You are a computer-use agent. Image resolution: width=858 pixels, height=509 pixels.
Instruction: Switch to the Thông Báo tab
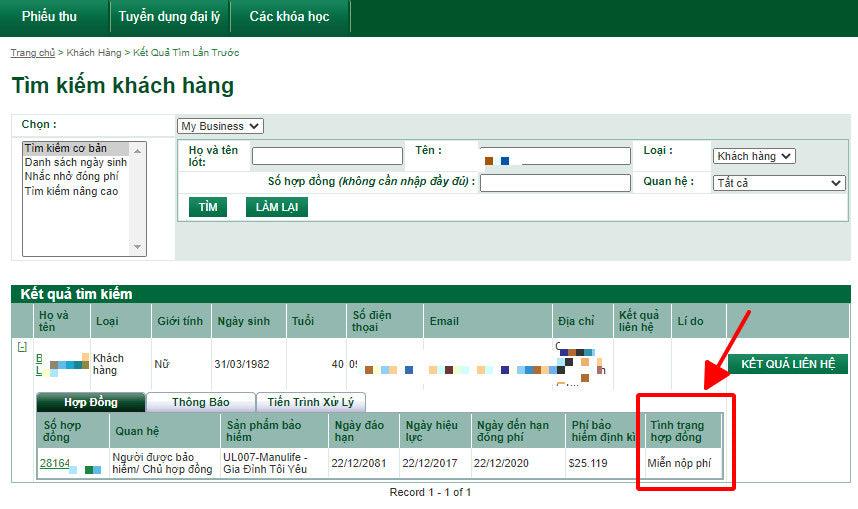[x=200, y=402]
